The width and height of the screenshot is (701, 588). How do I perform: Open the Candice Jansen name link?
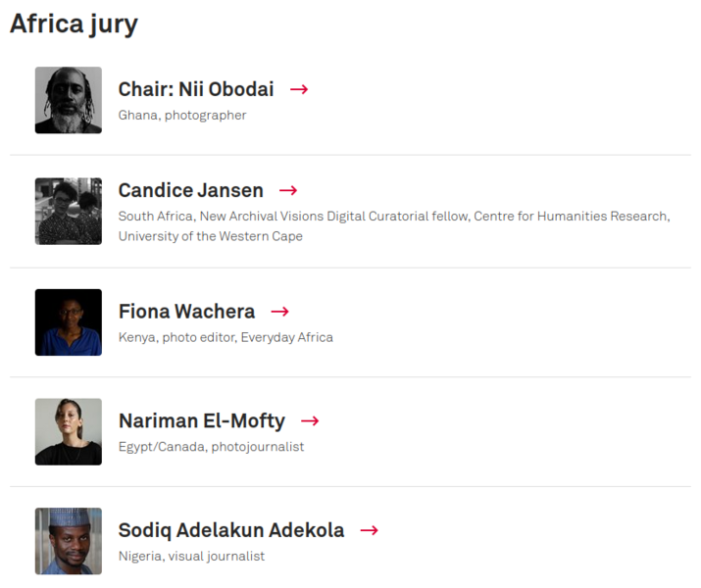pos(191,190)
